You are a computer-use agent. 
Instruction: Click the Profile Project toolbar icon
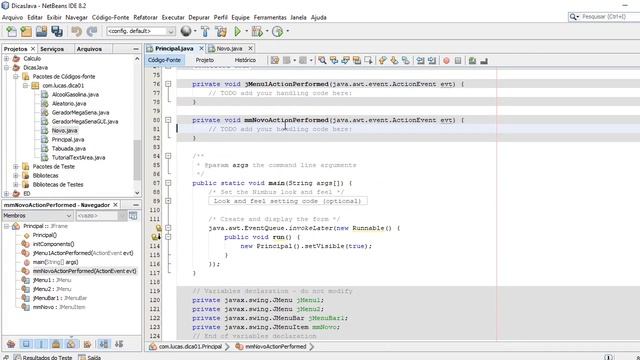[x=278, y=31]
